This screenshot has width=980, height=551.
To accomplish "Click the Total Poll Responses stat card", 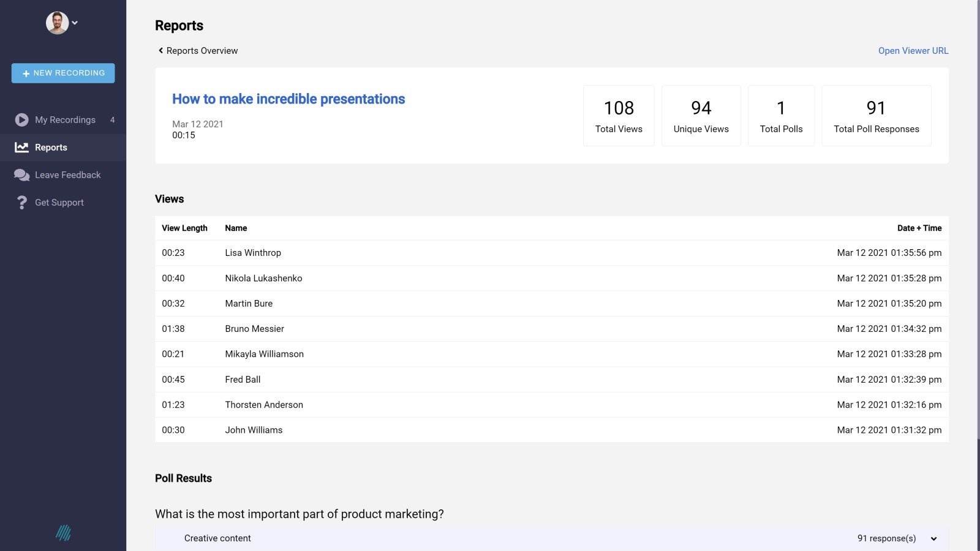I will coord(876,115).
